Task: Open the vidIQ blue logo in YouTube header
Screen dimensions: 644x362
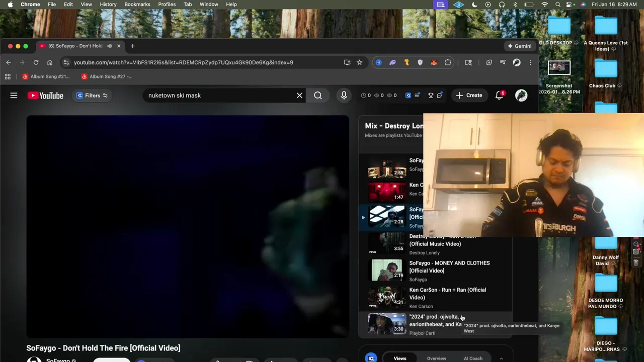Action: [x=408, y=96]
